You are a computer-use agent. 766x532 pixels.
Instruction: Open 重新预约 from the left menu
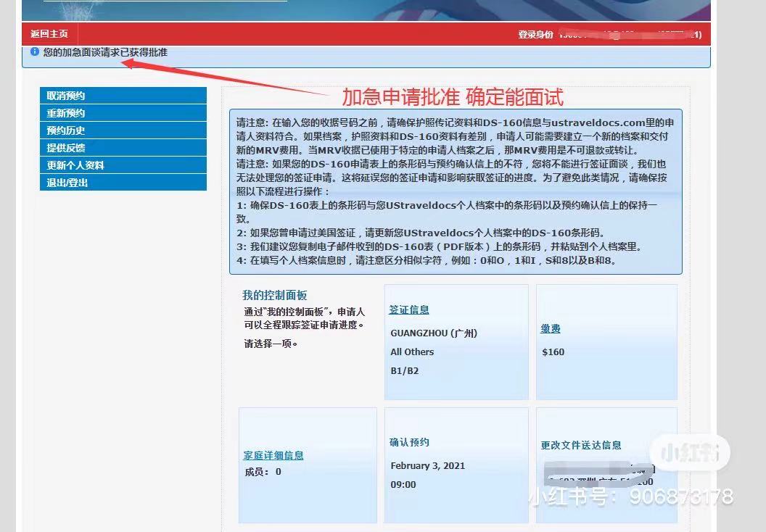click(66, 113)
